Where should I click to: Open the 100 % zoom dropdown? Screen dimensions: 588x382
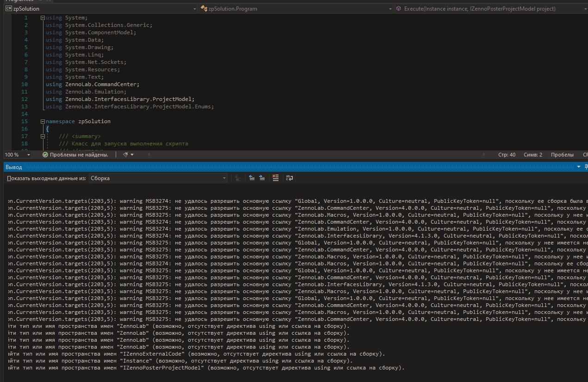[28, 155]
